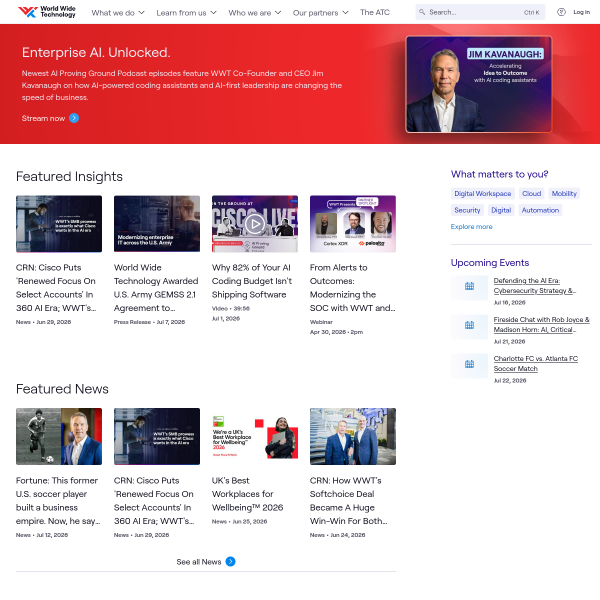Expand the Who we are menu
This screenshot has width=600, height=600.
click(255, 13)
